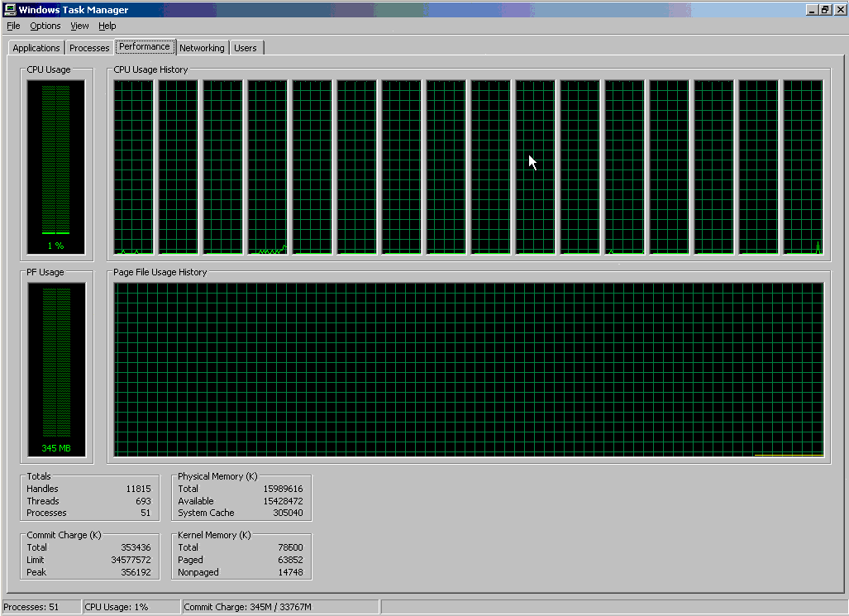Click Commit Charge Total value 353436

[x=136, y=547]
